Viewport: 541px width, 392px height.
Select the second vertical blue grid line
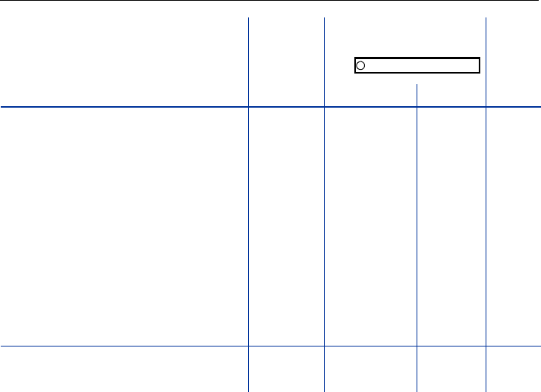pyautogui.click(x=324, y=205)
